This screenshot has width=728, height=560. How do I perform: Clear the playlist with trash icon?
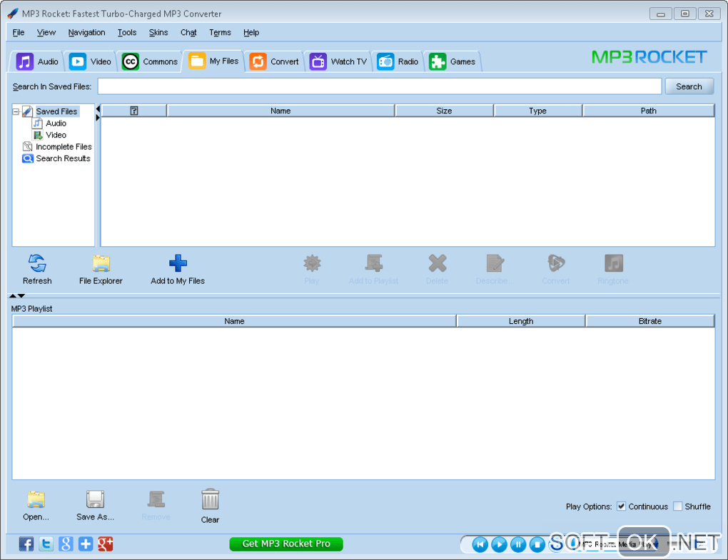pos(211,499)
